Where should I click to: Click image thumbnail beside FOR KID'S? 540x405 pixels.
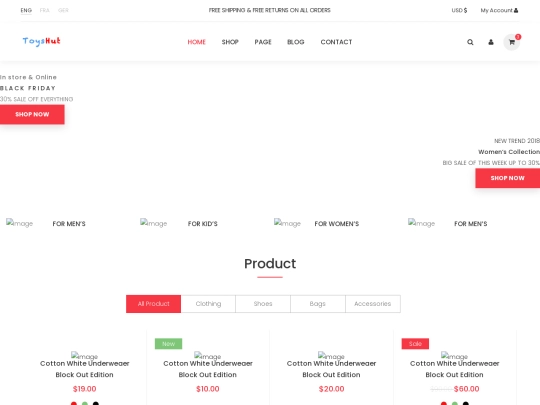click(153, 223)
